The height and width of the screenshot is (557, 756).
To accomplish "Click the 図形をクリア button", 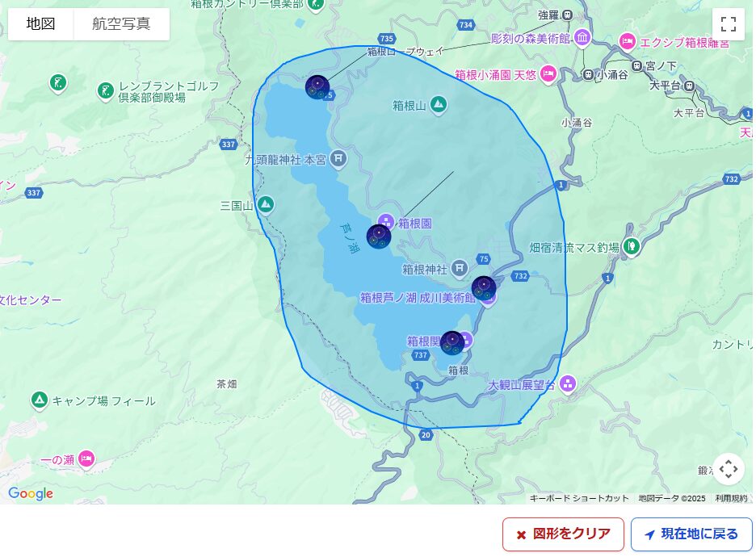I will pos(563,534).
